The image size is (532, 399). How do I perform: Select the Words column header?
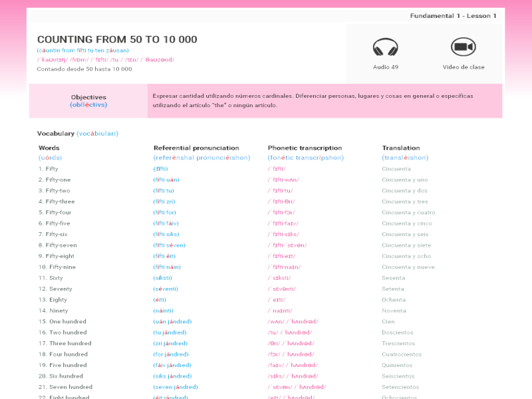tap(49, 148)
